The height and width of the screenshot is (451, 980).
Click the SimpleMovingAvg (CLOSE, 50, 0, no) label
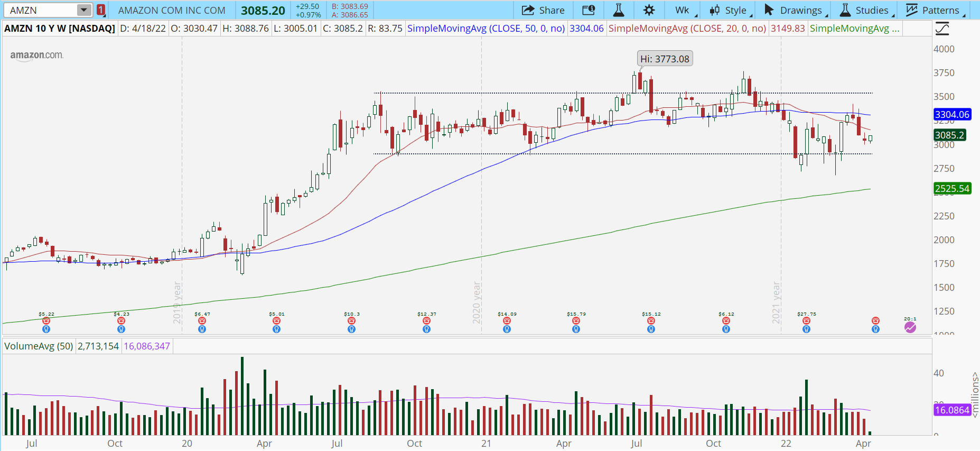pyautogui.click(x=486, y=29)
